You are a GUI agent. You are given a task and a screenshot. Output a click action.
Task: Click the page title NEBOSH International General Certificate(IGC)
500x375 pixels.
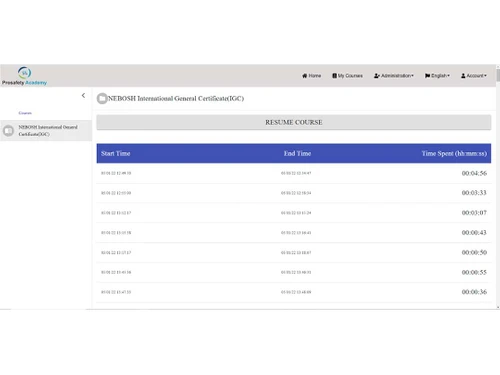point(176,99)
